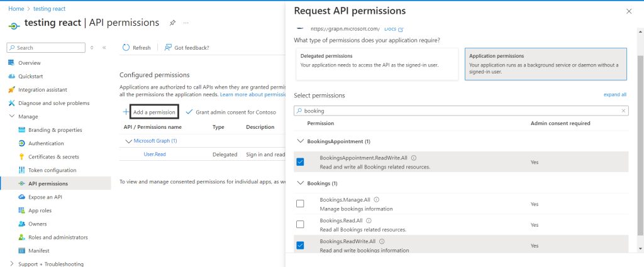Click the expand all link

(615, 94)
